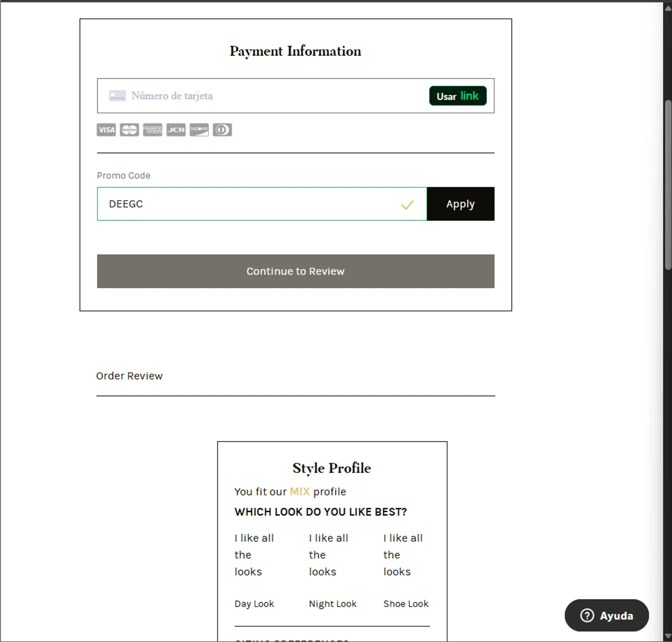Click the Order Review heading
The width and height of the screenshot is (672, 642).
coord(129,376)
